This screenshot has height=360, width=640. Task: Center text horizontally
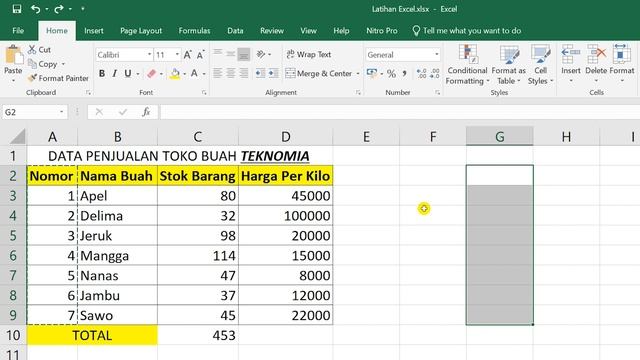(x=231, y=73)
